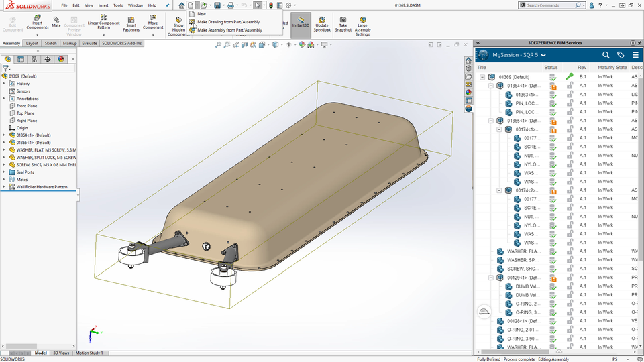Switch to the SOLIDWORKS Add-Ins tab
This screenshot has width=644, height=362.
(x=121, y=43)
